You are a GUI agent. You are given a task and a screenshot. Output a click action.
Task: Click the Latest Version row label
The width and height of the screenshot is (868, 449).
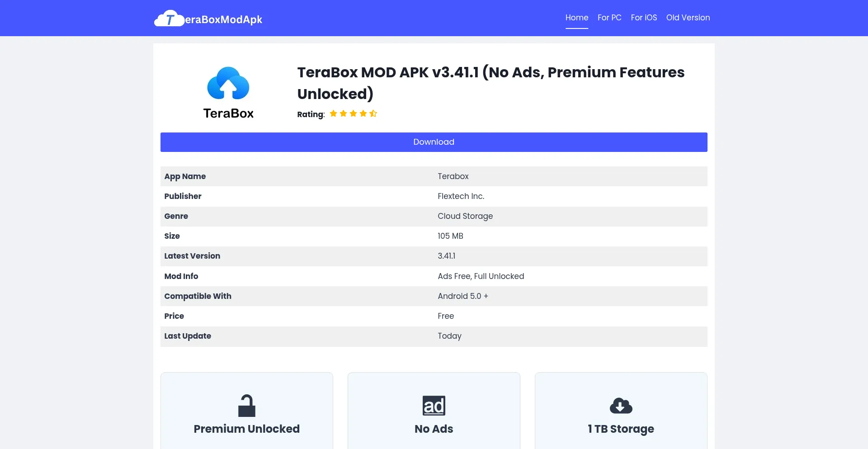pyautogui.click(x=192, y=256)
